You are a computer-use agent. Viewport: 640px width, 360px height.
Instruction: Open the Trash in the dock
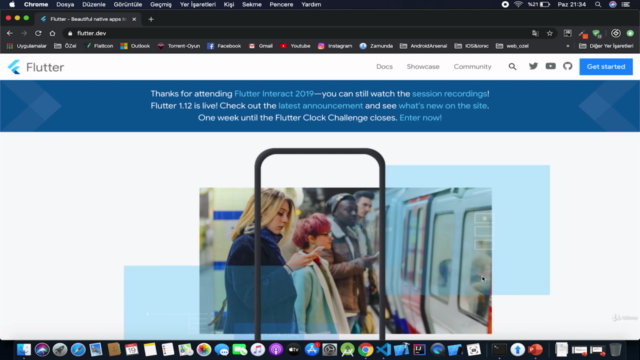[616, 350]
